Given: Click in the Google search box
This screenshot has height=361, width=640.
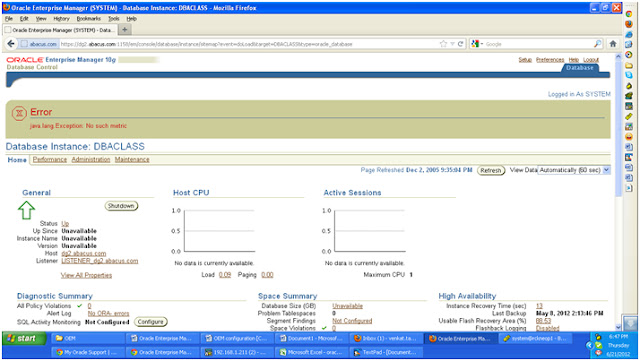Looking at the screenshot, I should click(x=539, y=44).
